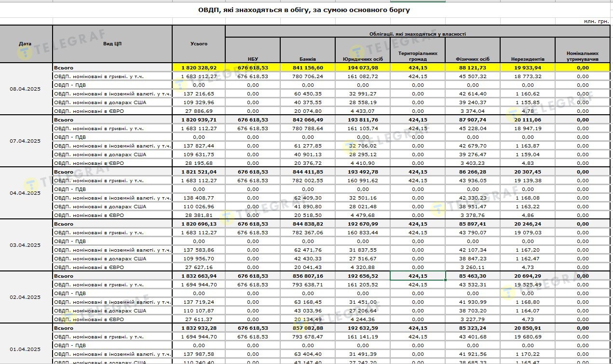This screenshot has height=364, width=613.
Task: Click the 'НБУ' column header
Action: (253, 50)
